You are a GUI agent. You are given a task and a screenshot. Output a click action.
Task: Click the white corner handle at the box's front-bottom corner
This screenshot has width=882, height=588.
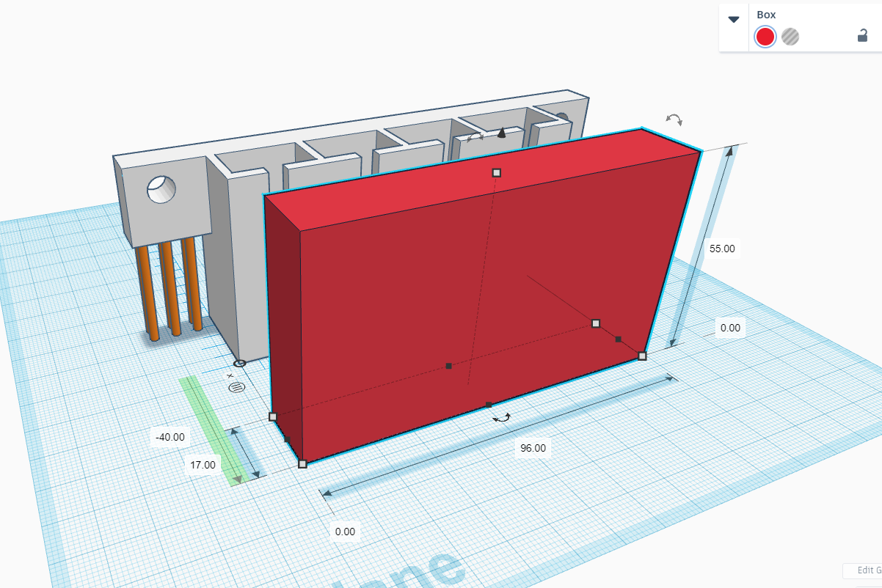tap(302, 463)
